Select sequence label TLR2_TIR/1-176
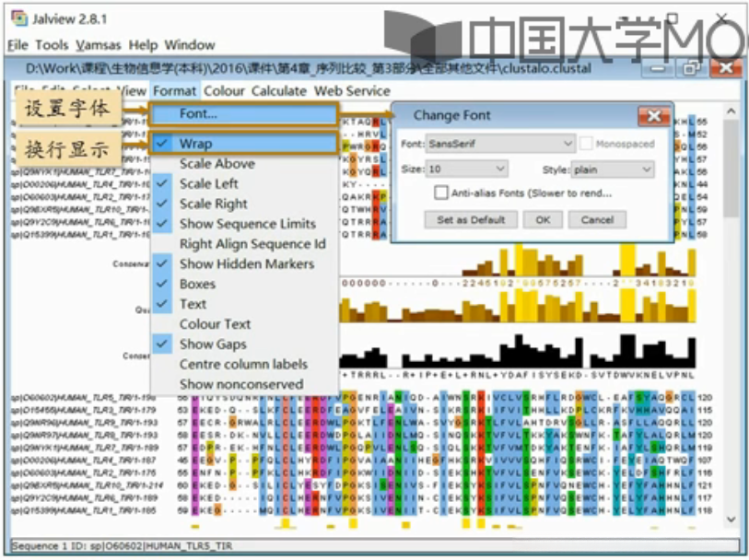Viewport: 749px width, 560px height. 84,472
